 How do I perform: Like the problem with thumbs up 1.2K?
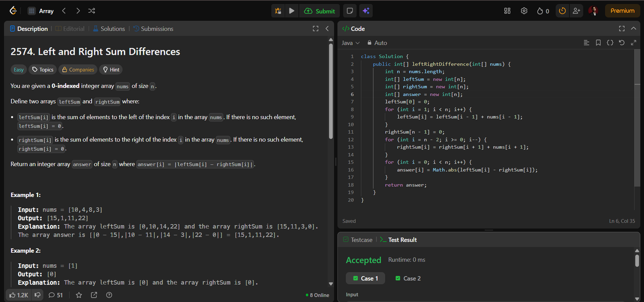(18, 294)
